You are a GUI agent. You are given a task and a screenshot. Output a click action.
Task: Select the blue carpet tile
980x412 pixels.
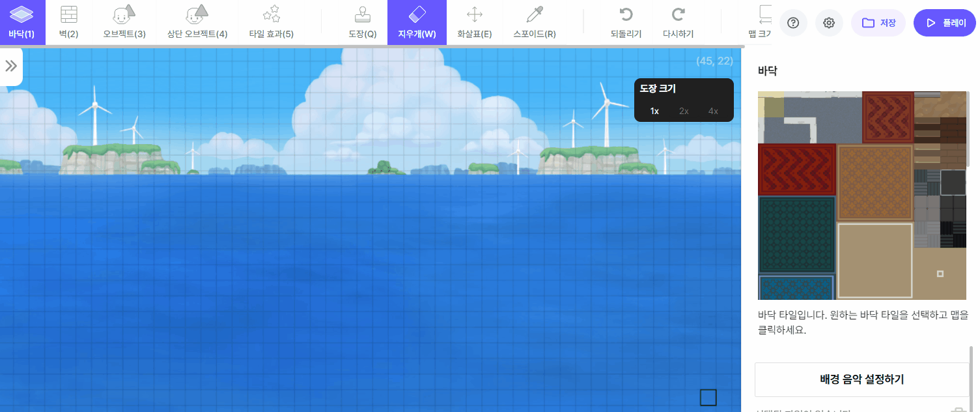point(796,287)
